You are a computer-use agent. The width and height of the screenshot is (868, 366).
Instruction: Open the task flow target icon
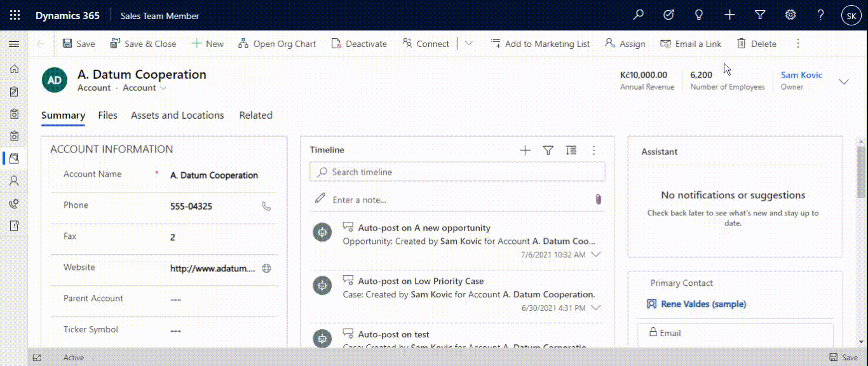[668, 15]
